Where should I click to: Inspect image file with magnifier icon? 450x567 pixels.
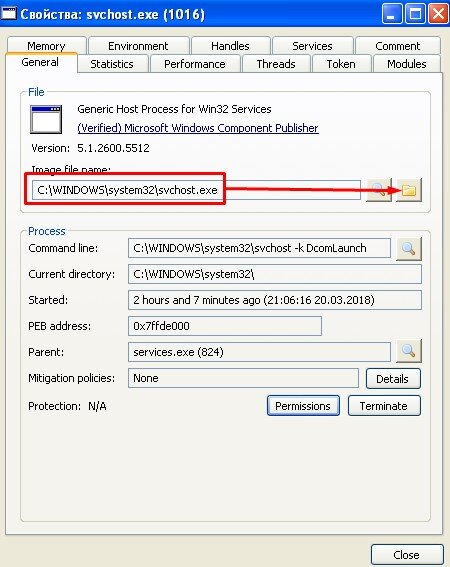379,190
